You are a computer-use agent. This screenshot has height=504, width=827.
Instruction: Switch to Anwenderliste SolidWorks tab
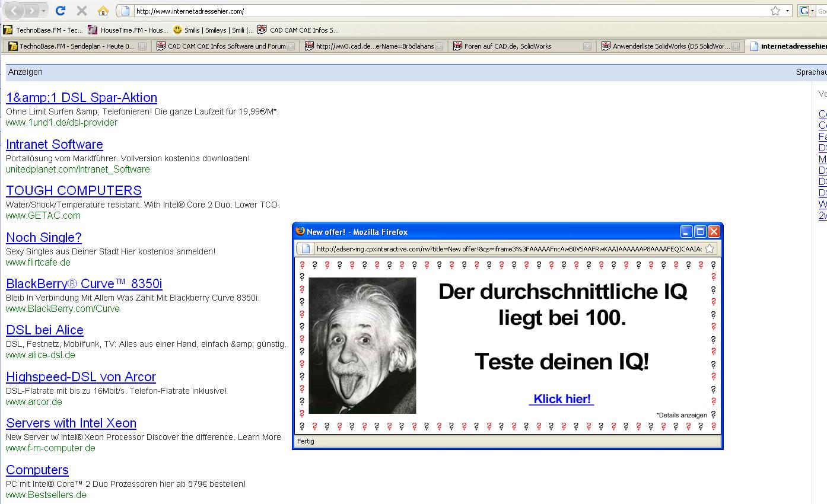click(x=669, y=46)
